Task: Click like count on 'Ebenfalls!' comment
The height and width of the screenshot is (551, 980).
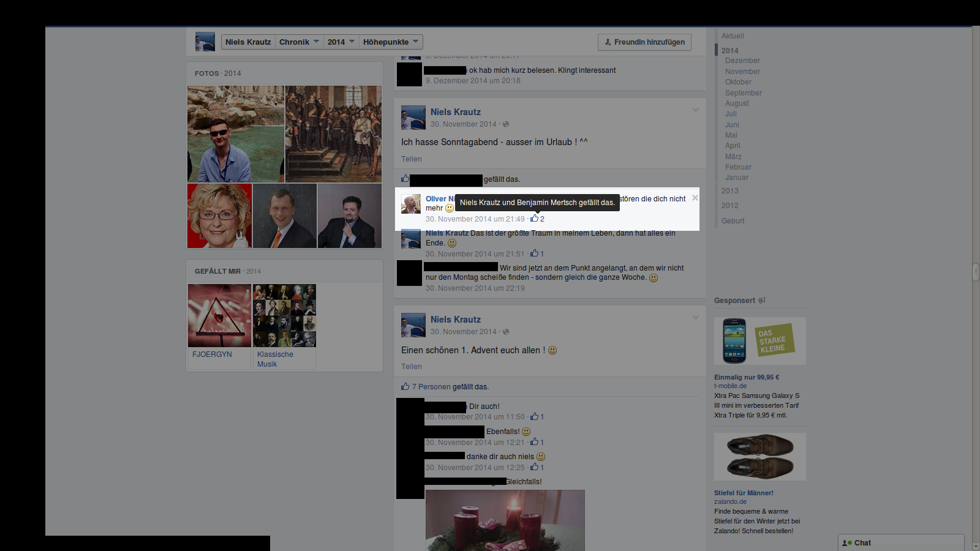Action: coord(537,442)
